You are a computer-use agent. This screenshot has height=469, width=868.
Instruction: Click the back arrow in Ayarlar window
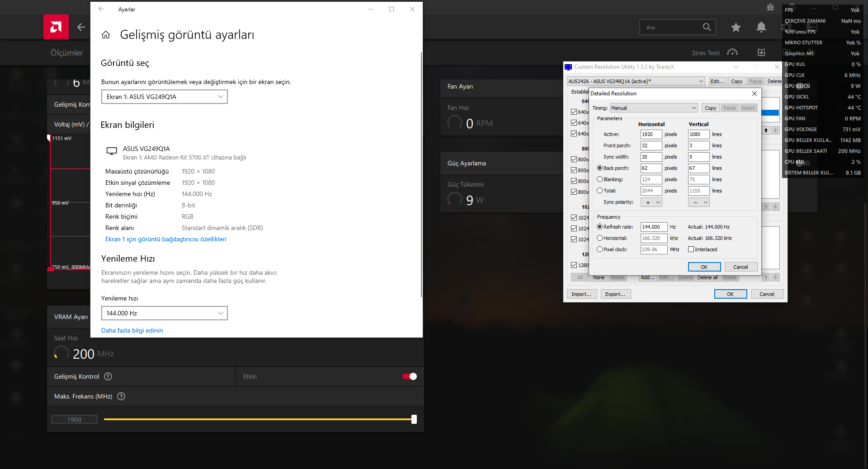[x=101, y=9]
